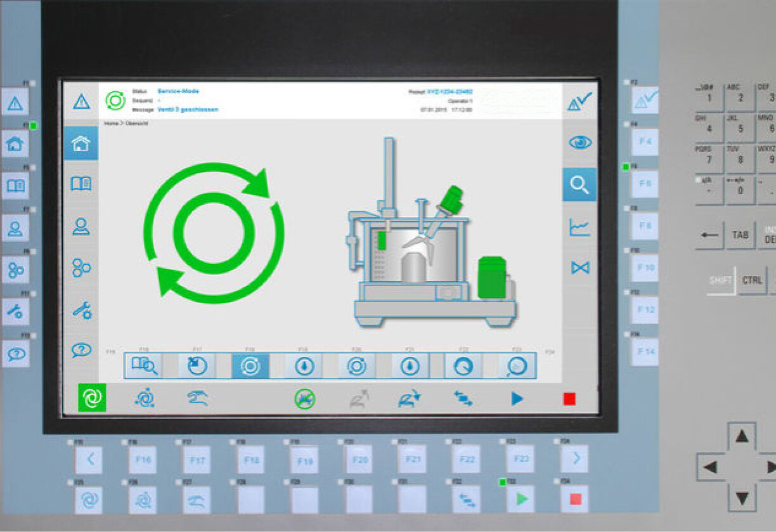This screenshot has height=532, width=776.
Task: Select the highlighted rotation icon in bottom strip
Action: click(x=250, y=366)
